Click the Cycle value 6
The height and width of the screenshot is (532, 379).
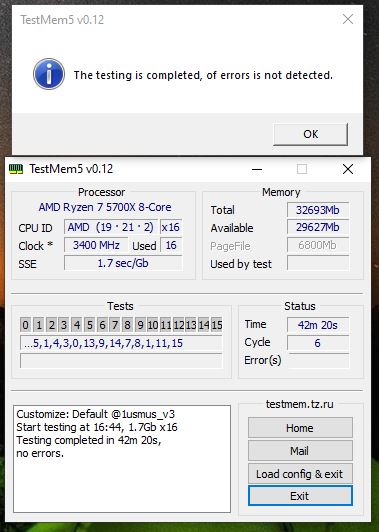point(318,343)
